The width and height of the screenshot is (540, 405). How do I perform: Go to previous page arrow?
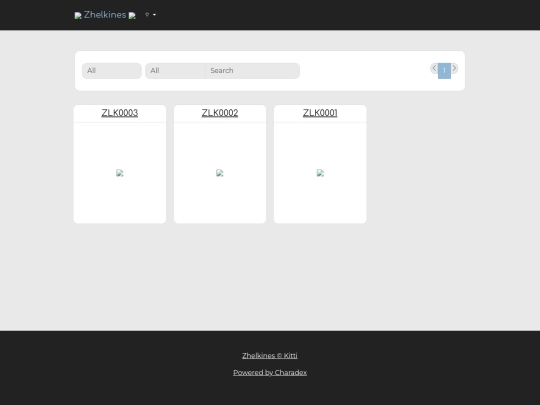pyautogui.click(x=434, y=68)
